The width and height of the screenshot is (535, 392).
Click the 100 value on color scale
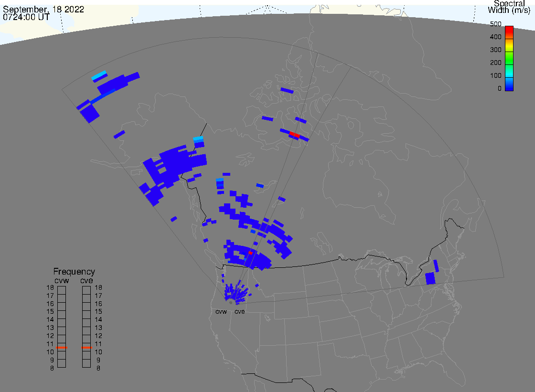pyautogui.click(x=496, y=76)
